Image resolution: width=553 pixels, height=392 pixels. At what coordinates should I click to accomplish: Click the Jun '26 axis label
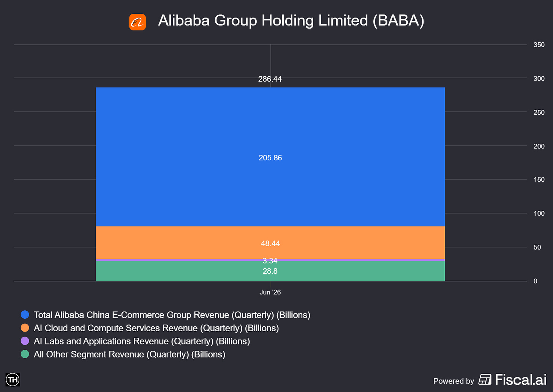pyautogui.click(x=270, y=292)
